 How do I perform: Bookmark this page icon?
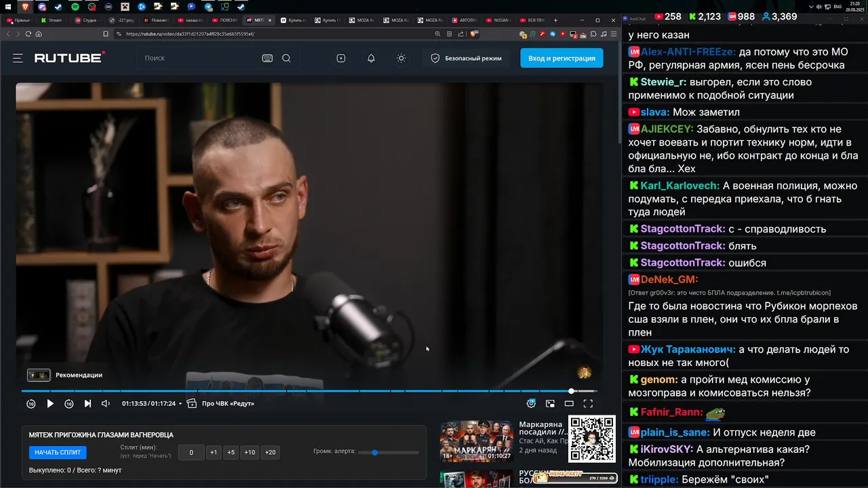pyautogui.click(x=106, y=34)
